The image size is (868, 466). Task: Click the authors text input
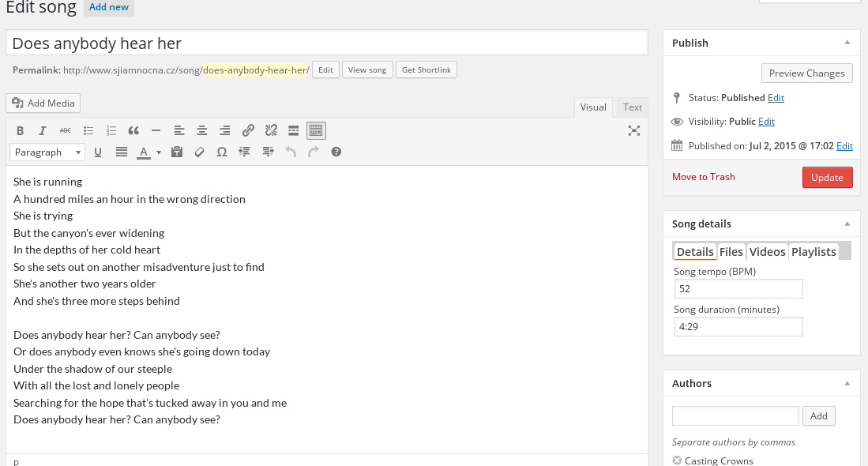click(x=735, y=415)
